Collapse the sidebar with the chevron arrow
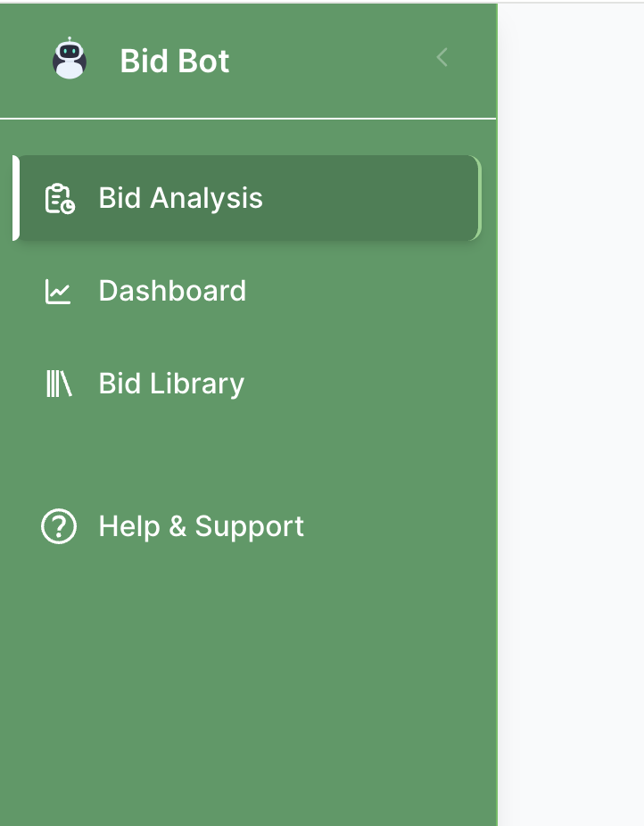 point(442,58)
